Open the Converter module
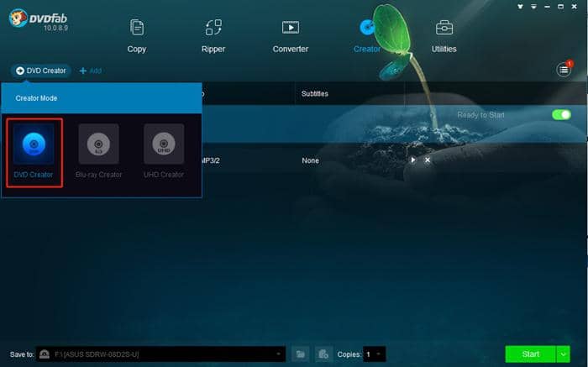 tap(291, 36)
